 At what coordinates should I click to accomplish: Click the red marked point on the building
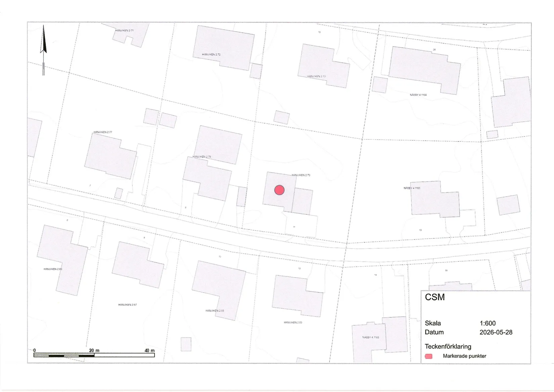[x=279, y=190]
